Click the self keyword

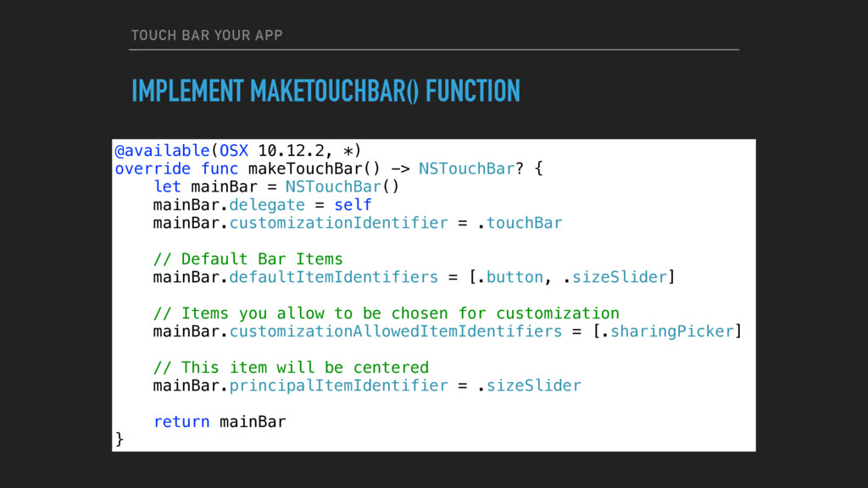pyautogui.click(x=353, y=205)
